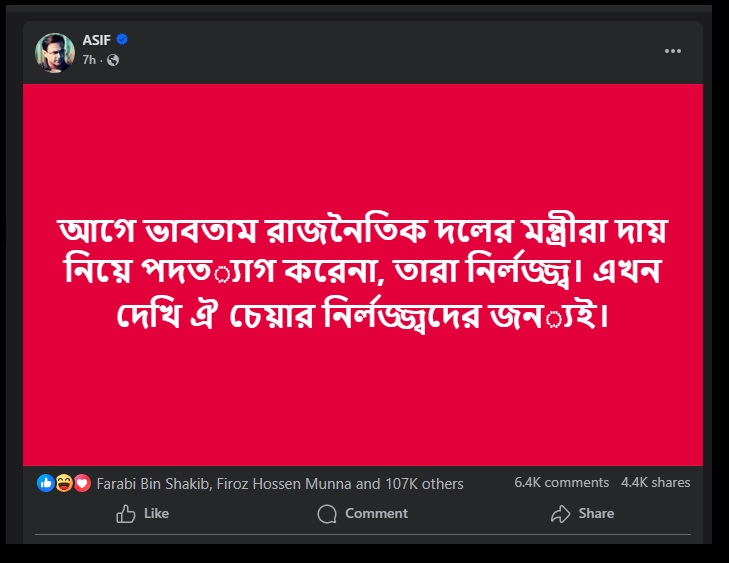Open the ASIF profile name link
The image size is (729, 563).
point(96,40)
